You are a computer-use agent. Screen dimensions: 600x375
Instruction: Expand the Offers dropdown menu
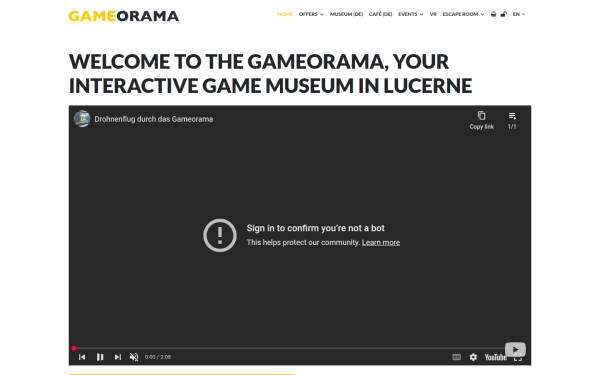[x=311, y=14]
